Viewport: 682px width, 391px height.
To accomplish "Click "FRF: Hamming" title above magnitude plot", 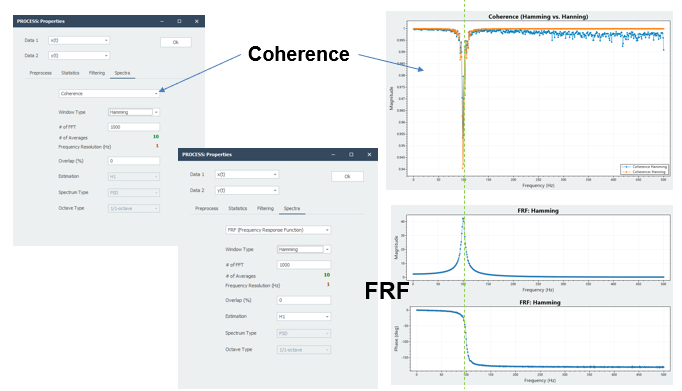I will coord(538,211).
